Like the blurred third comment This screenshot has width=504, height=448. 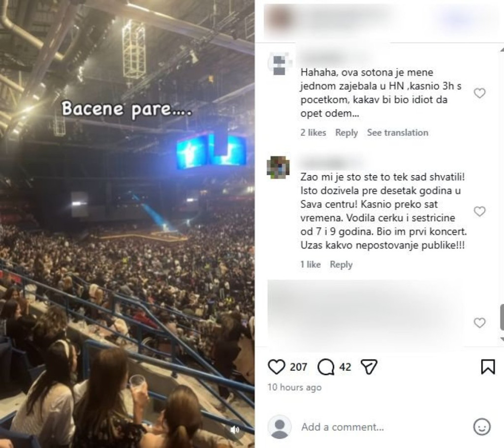point(479,323)
